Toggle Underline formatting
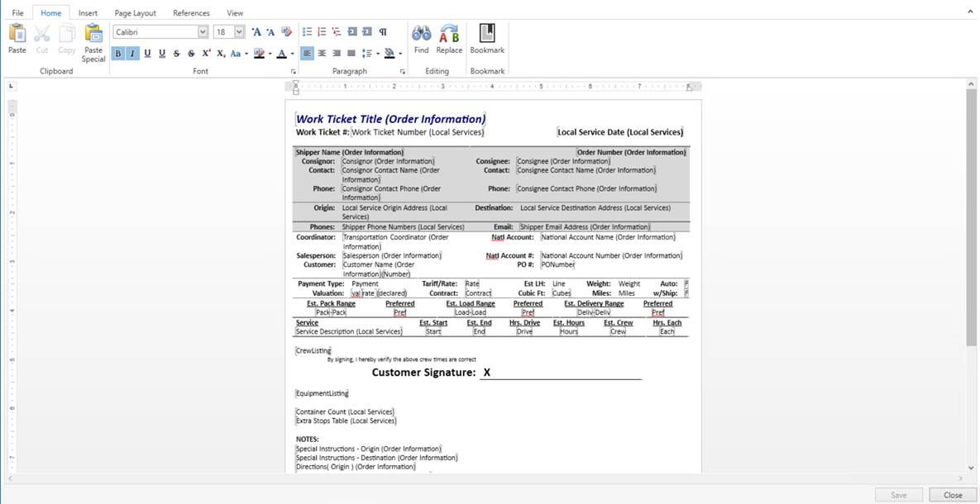Image resolution: width=980 pixels, height=504 pixels. click(x=147, y=54)
